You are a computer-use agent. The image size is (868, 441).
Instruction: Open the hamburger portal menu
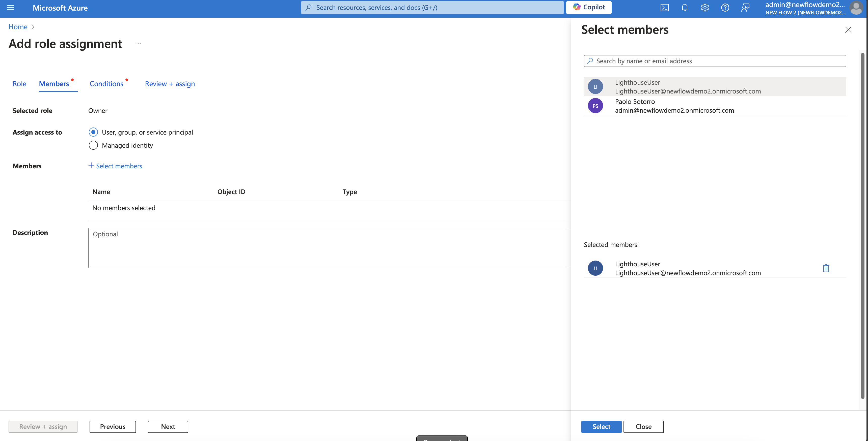10,7
